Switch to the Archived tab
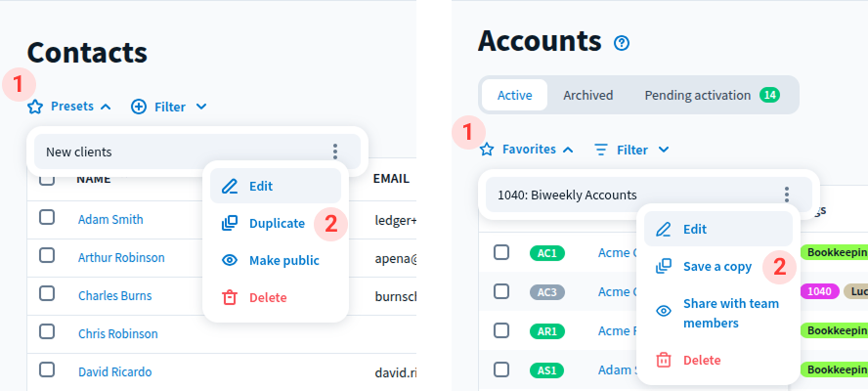This screenshot has height=391, width=868. (587, 95)
